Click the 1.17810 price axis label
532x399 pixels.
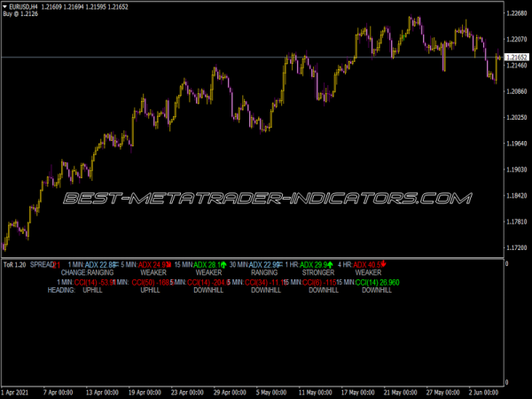[x=517, y=222]
